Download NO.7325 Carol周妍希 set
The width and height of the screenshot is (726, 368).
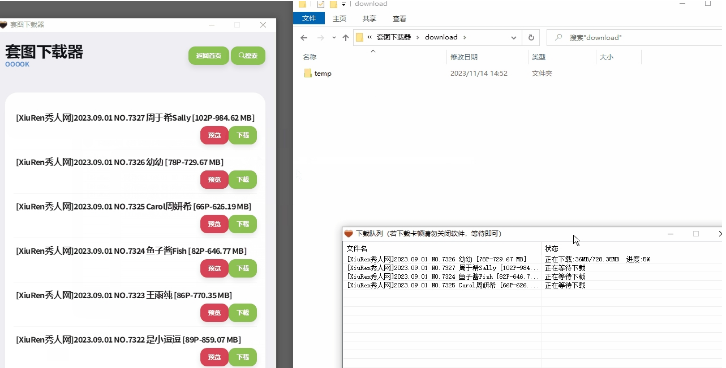point(243,224)
